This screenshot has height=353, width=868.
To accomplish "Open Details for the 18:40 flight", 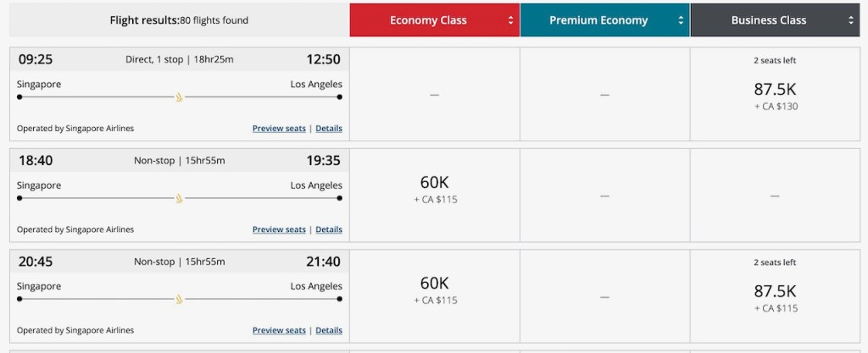I will pyautogui.click(x=329, y=229).
